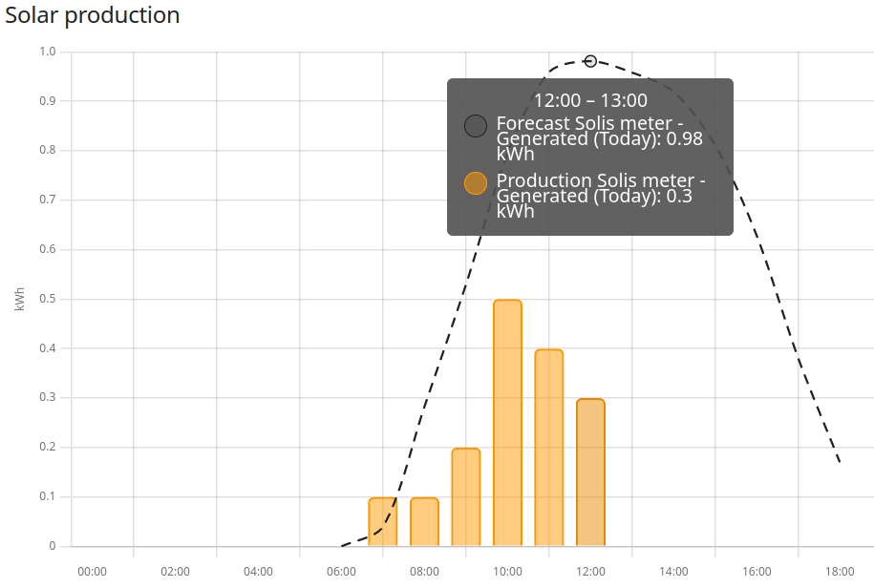Click the 18:00 label on time axis

(840, 572)
